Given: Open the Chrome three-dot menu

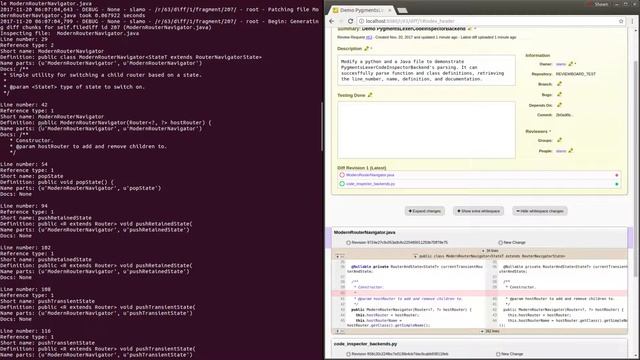Looking at the screenshot, I should 633,21.
